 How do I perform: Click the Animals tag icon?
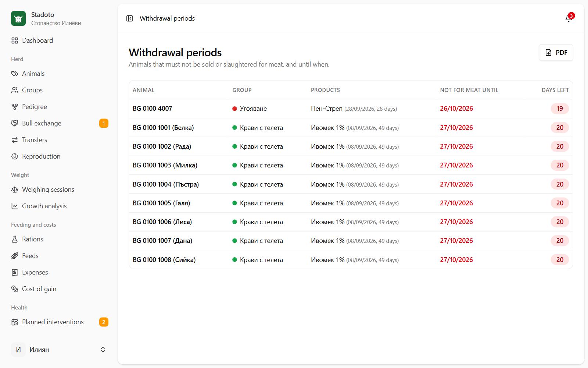[15, 74]
